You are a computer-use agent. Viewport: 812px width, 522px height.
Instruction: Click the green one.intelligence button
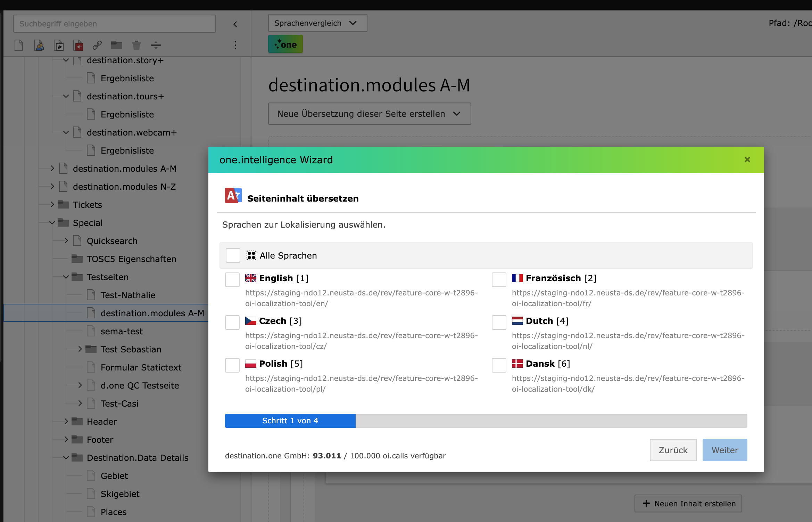coord(285,44)
